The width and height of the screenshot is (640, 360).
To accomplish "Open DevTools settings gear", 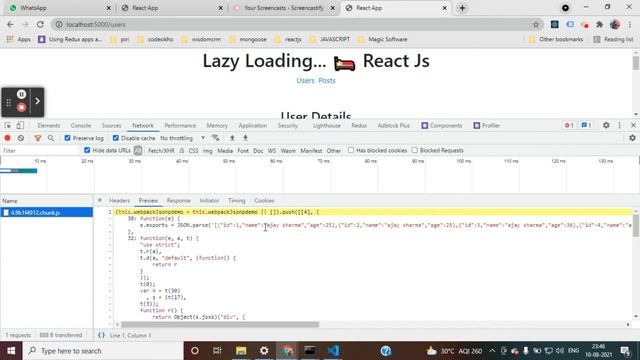I will coord(606,125).
